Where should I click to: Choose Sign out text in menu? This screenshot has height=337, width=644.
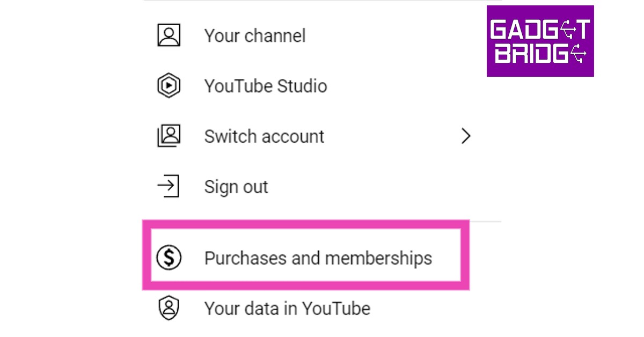click(236, 187)
